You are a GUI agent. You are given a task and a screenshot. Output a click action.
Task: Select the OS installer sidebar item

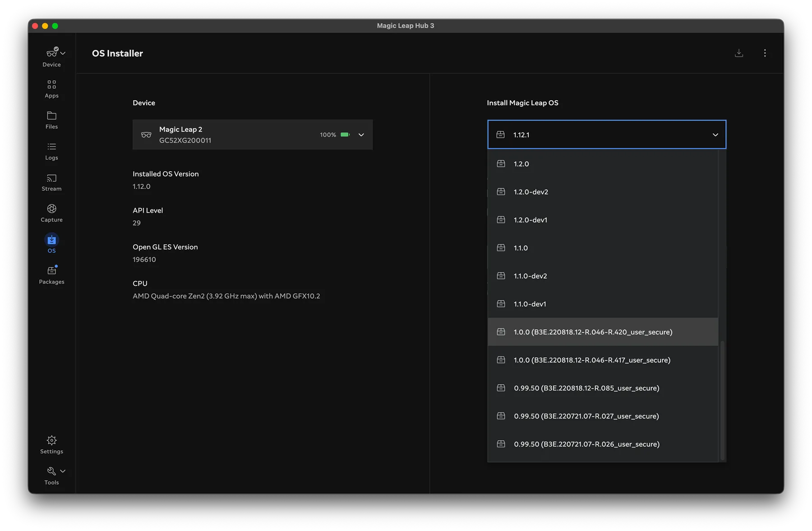51,244
